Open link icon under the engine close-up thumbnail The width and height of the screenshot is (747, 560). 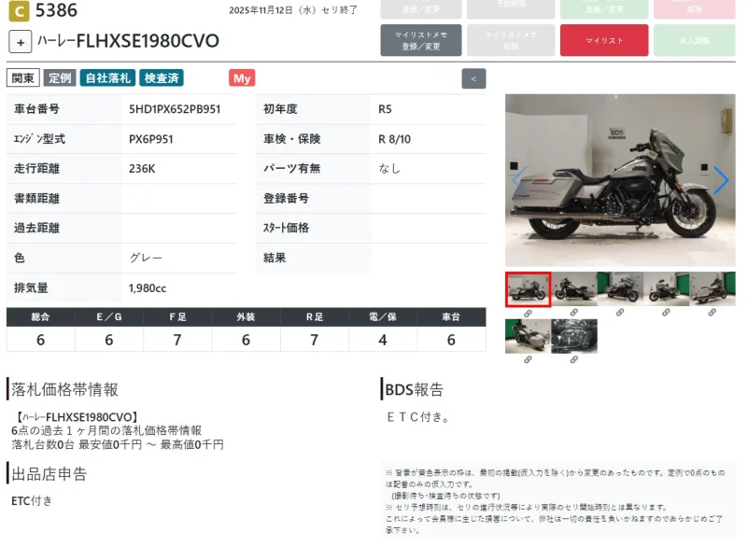click(x=574, y=359)
